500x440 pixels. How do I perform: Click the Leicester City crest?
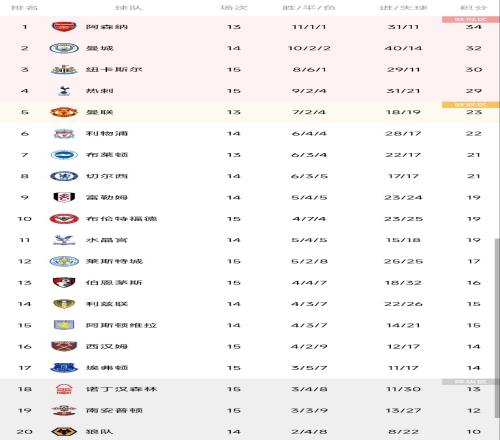pos(64,262)
